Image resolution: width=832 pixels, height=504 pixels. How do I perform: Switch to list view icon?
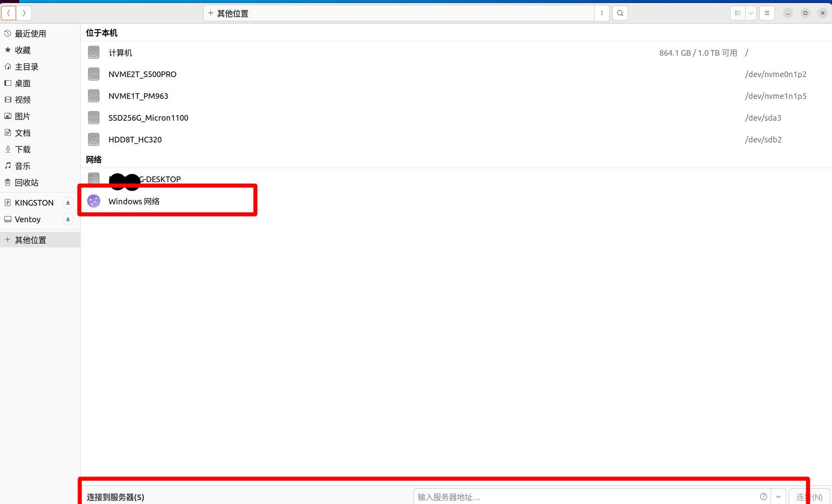coord(738,13)
